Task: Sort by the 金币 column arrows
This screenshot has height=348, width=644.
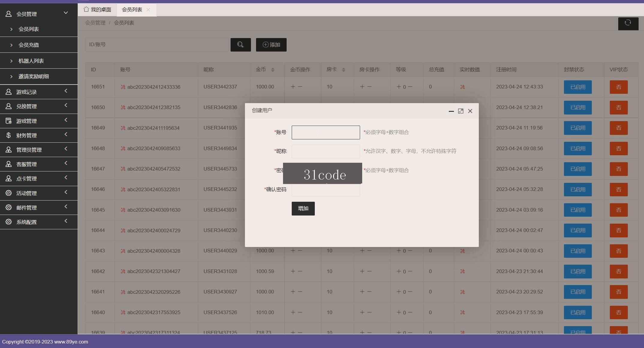Action: (273, 70)
